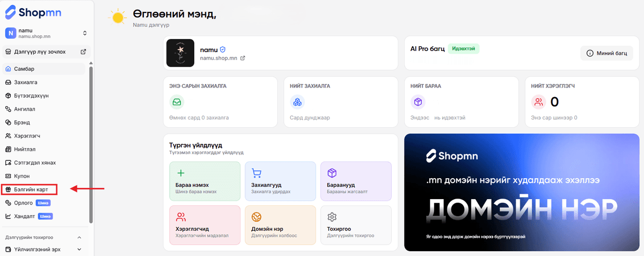
Task: Click the Домэйн нэр quick action icon
Action: pyautogui.click(x=257, y=217)
